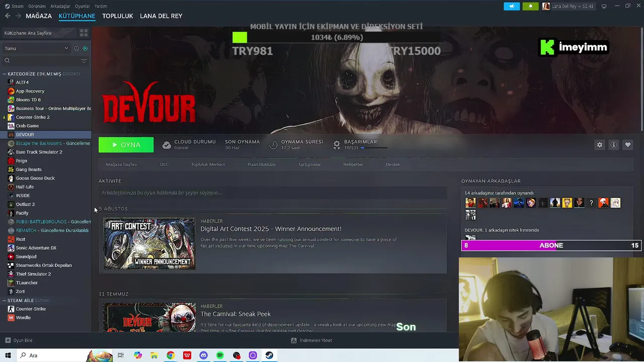The width and height of the screenshot is (644, 362).
Task: Toggle sort by recent activity clock icon
Action: tap(76, 48)
